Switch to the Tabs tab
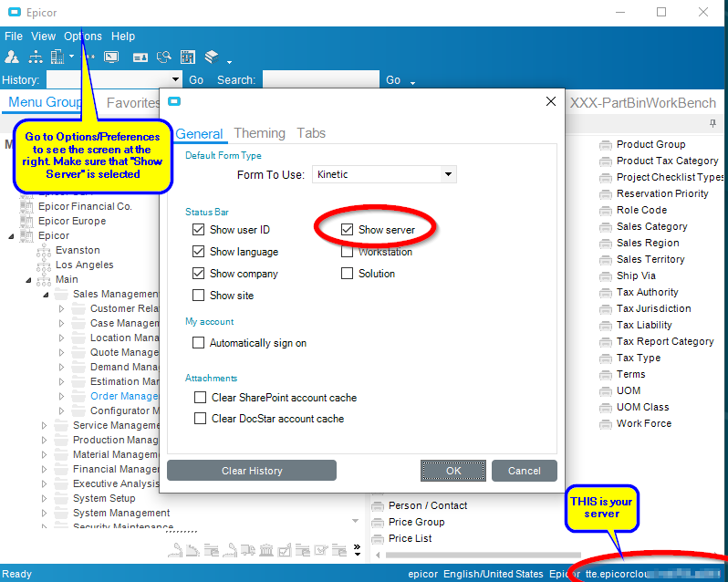Image resolution: width=728 pixels, height=582 pixels. click(x=311, y=133)
